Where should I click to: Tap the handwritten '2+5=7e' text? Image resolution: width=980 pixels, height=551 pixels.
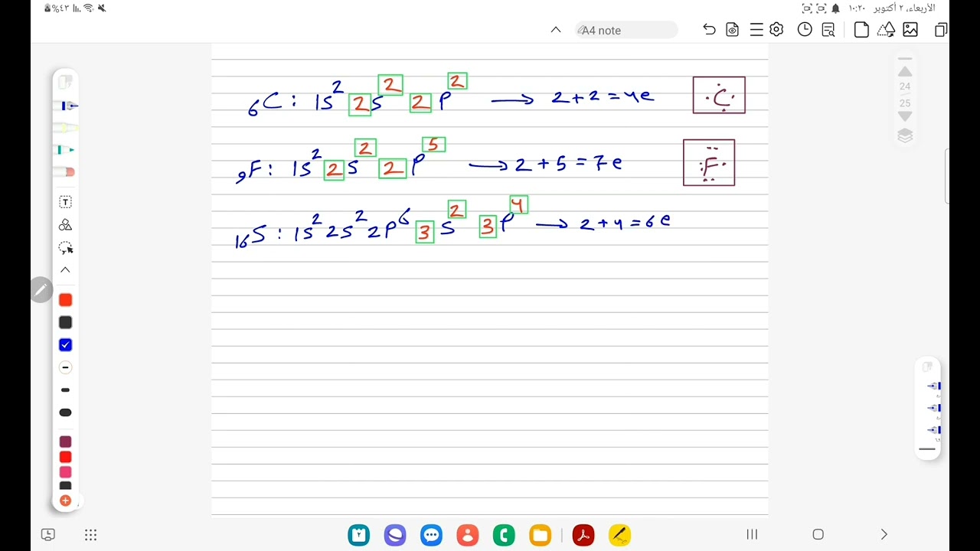coord(568,164)
